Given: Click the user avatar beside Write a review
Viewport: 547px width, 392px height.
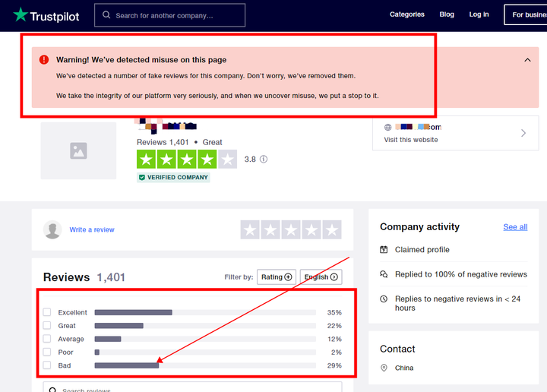Looking at the screenshot, I should point(52,229).
